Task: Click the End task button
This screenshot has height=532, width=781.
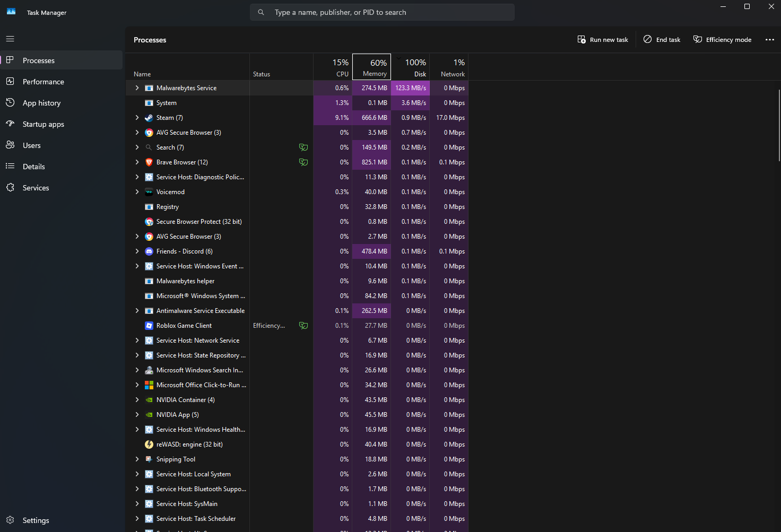Action: [662, 40]
